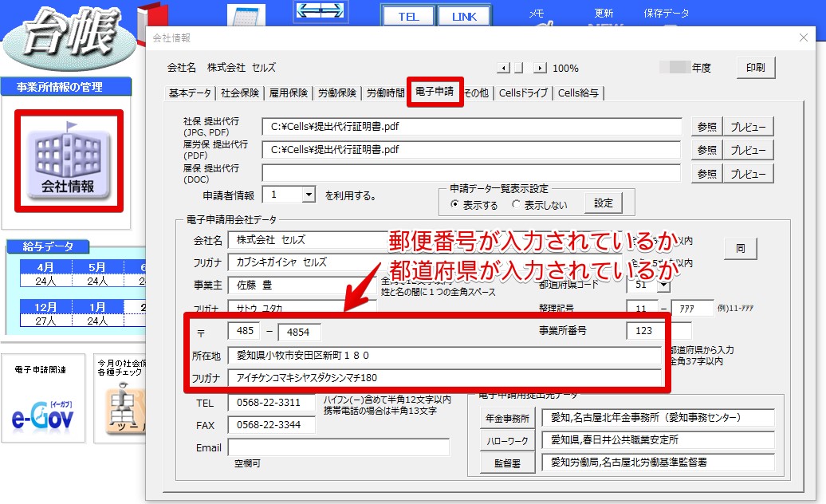Click the zoom scrollbar thumb
Viewport: 826px width, 504px height.
point(518,68)
